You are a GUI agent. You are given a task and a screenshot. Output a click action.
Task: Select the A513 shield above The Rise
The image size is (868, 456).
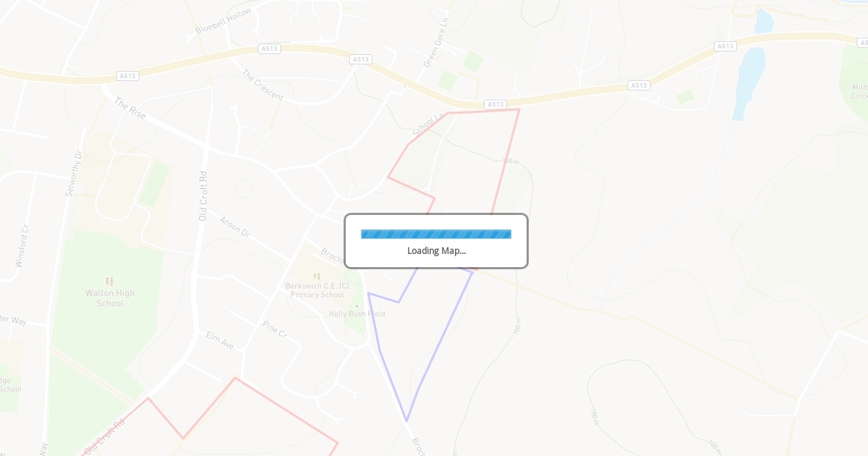tap(127, 75)
